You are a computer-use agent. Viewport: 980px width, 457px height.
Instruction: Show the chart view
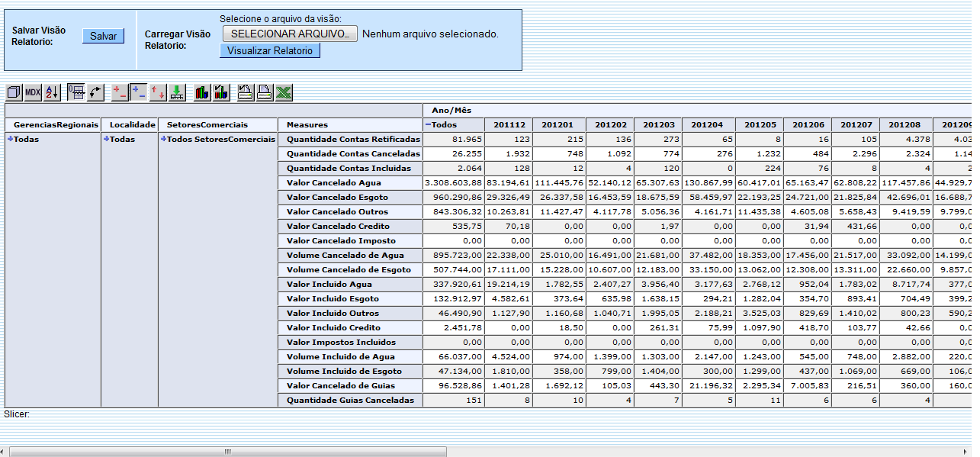point(202,92)
